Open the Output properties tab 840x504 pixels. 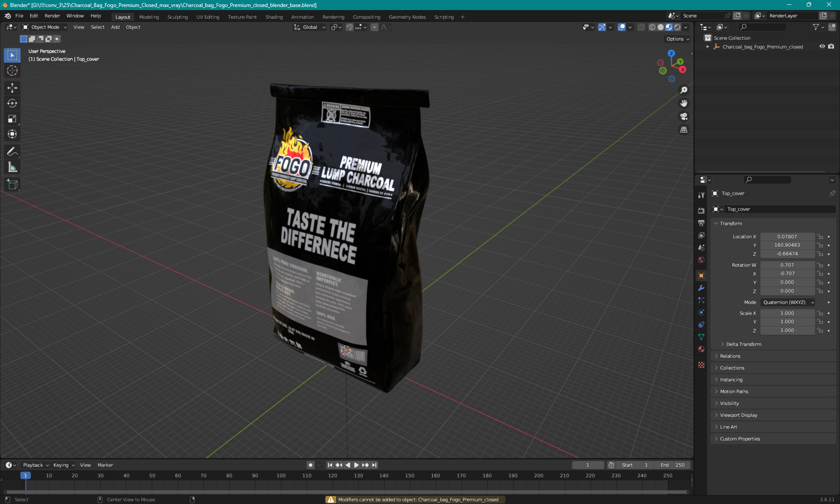point(701,223)
